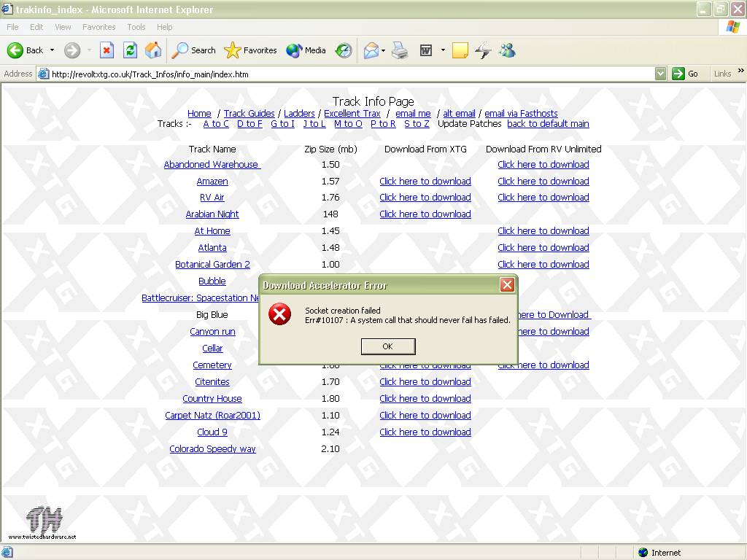Expand the address bar dropdown arrow
747x560 pixels.
(x=660, y=74)
